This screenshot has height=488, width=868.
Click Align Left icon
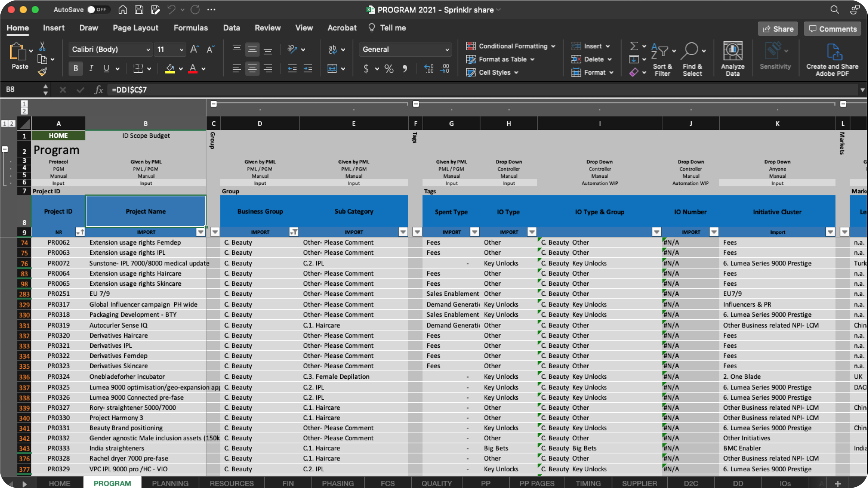click(236, 68)
